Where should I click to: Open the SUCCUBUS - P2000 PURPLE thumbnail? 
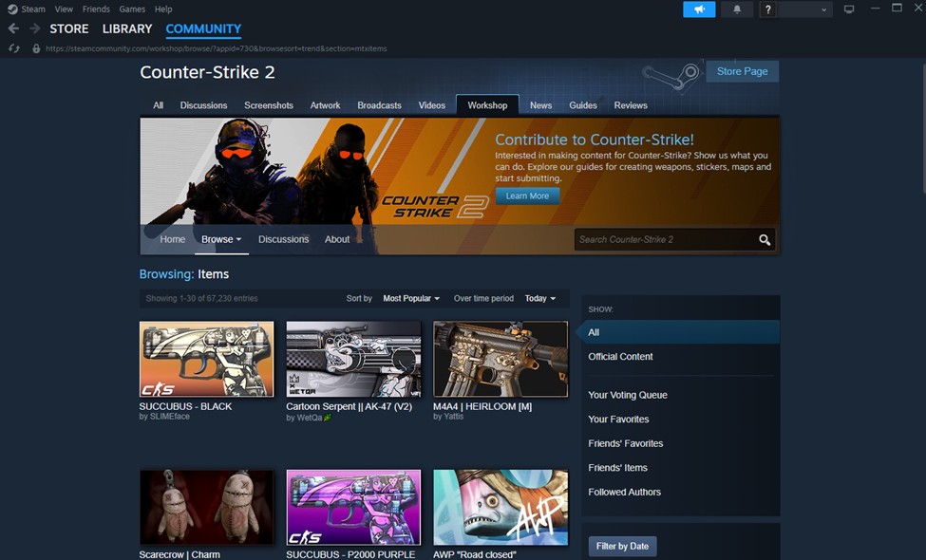353,508
